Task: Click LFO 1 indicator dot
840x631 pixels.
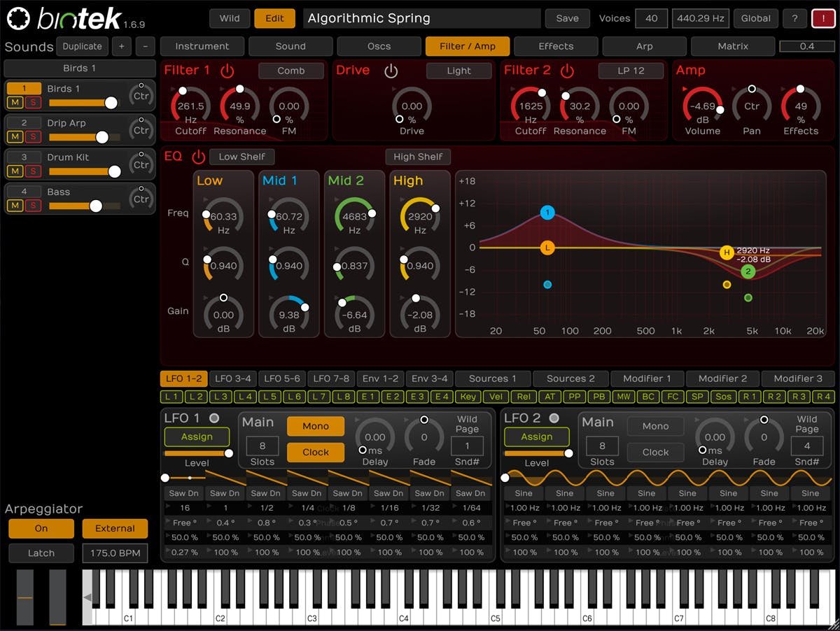Action: (x=214, y=418)
